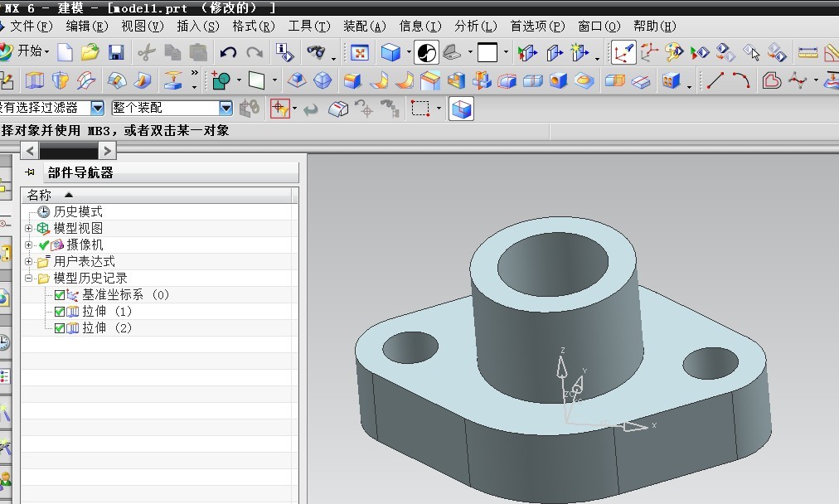Click the left scroll arrow above the navigator
839x504 pixels.
[30, 152]
